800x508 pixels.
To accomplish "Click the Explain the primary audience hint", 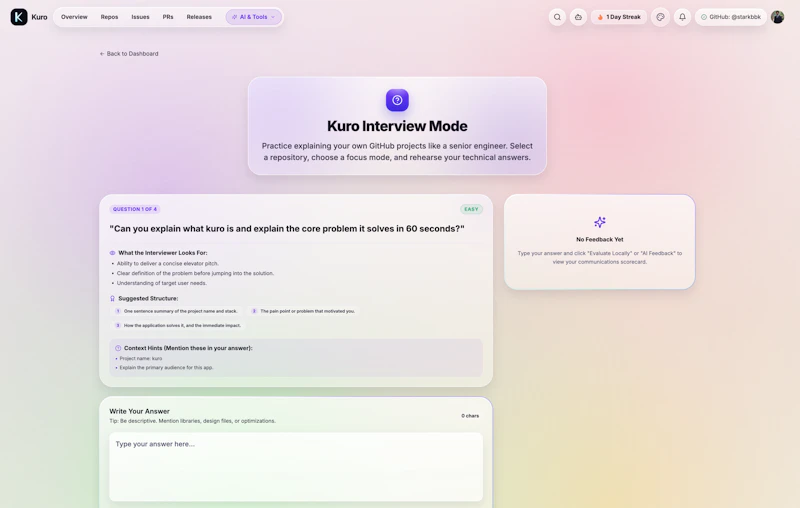I will tap(166, 368).
